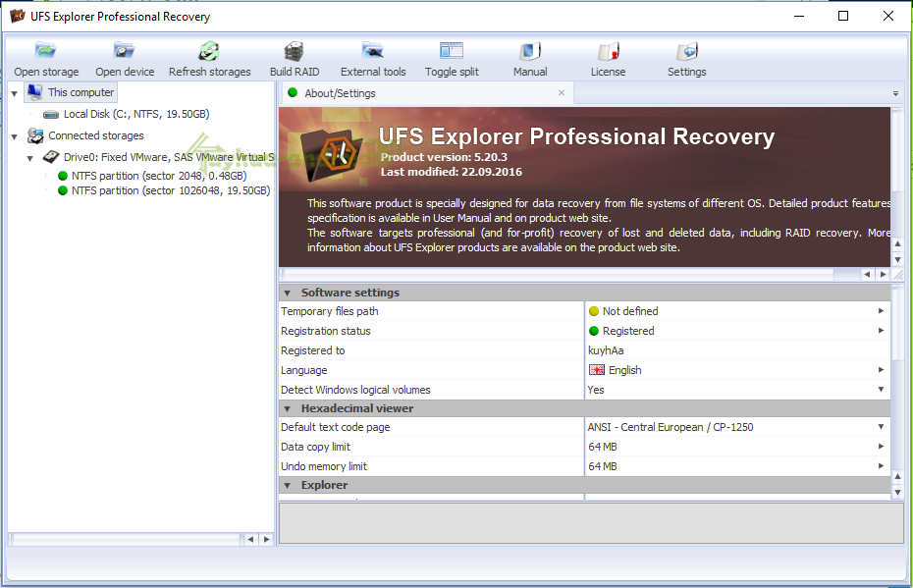The image size is (913, 588).
Task: Click the Detect Windows logical volumes label
Action: pos(355,390)
